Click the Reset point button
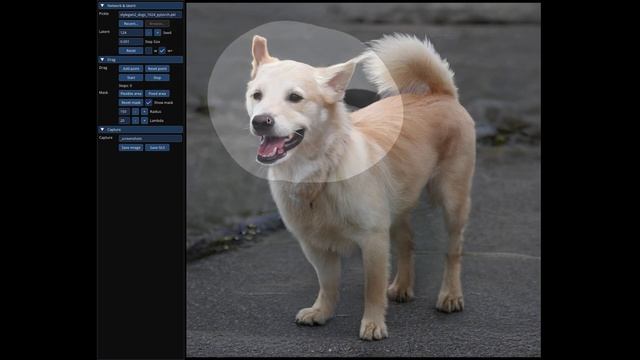This screenshot has width=640, height=360. tap(157, 69)
